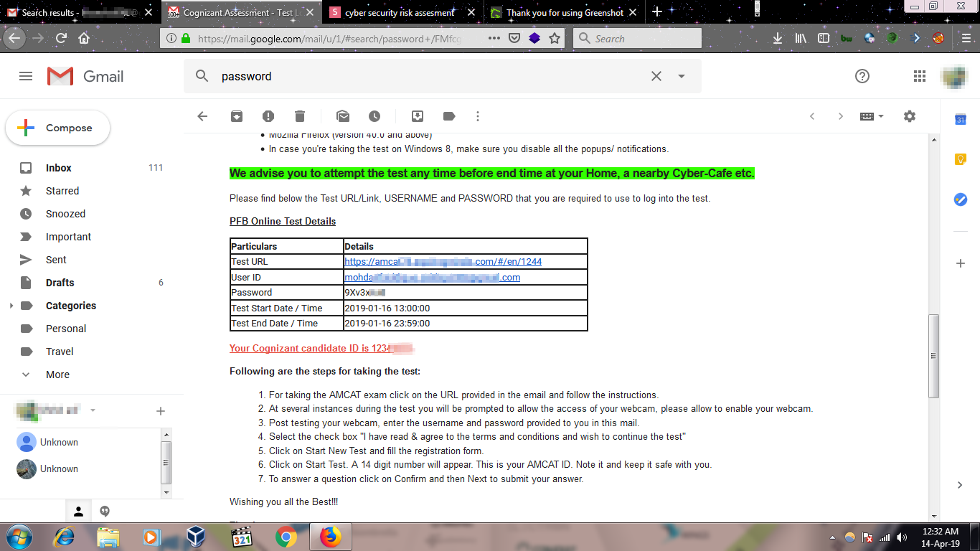Click the Gmail logo
This screenshot has height=551, width=980.
click(85, 76)
